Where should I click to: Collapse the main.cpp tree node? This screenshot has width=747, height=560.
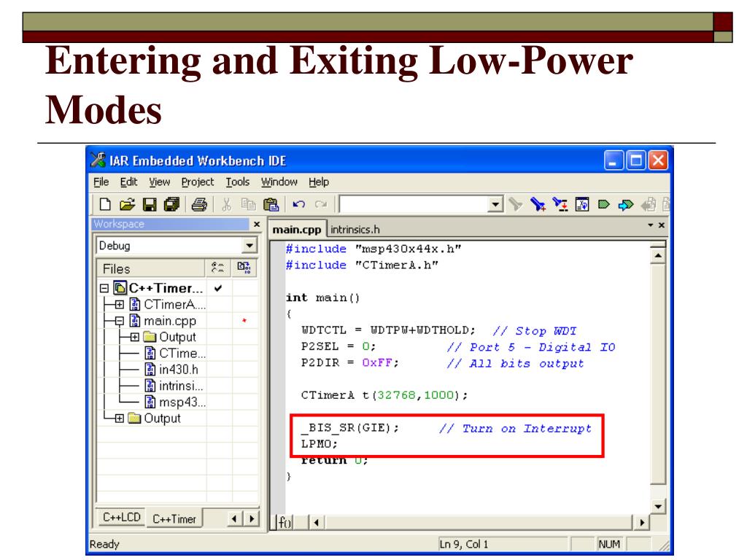pos(120,321)
